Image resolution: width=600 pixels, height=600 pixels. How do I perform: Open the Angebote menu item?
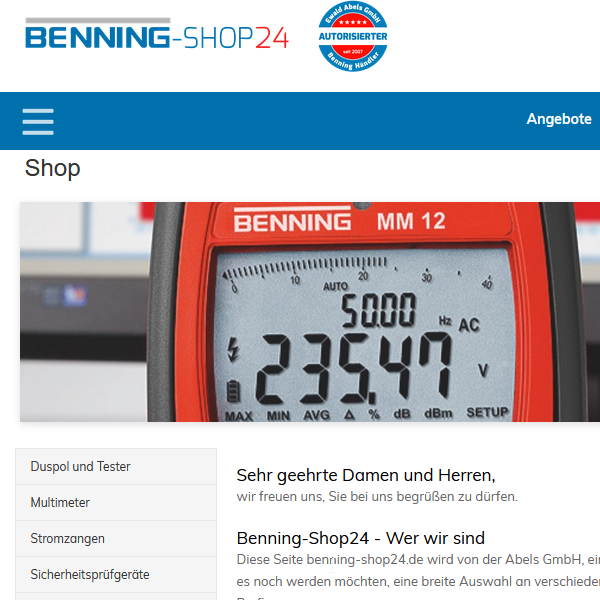559,119
